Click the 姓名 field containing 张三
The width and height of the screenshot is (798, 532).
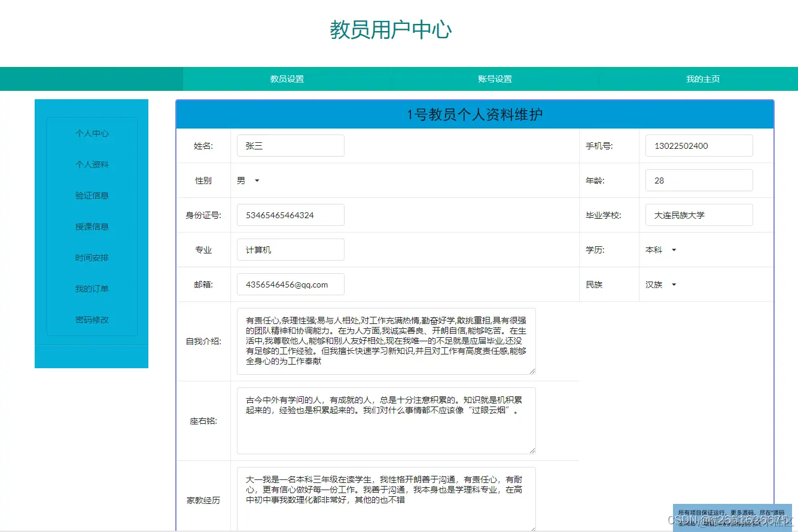[290, 145]
